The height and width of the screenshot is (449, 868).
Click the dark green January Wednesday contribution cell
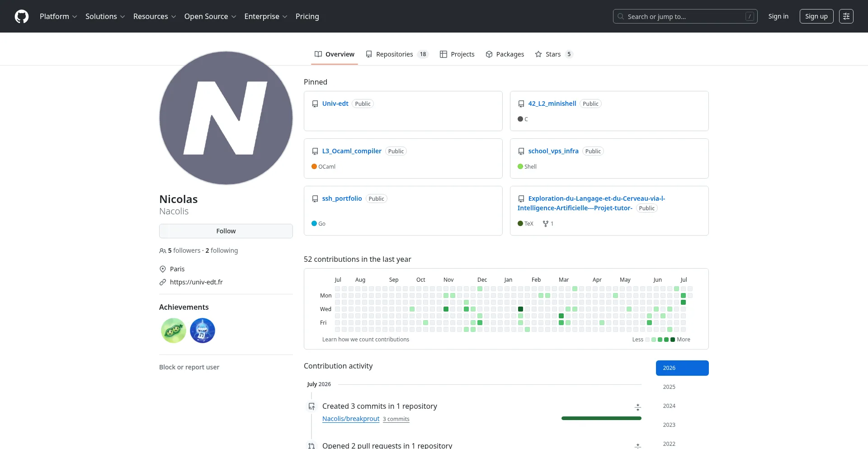[x=520, y=309]
